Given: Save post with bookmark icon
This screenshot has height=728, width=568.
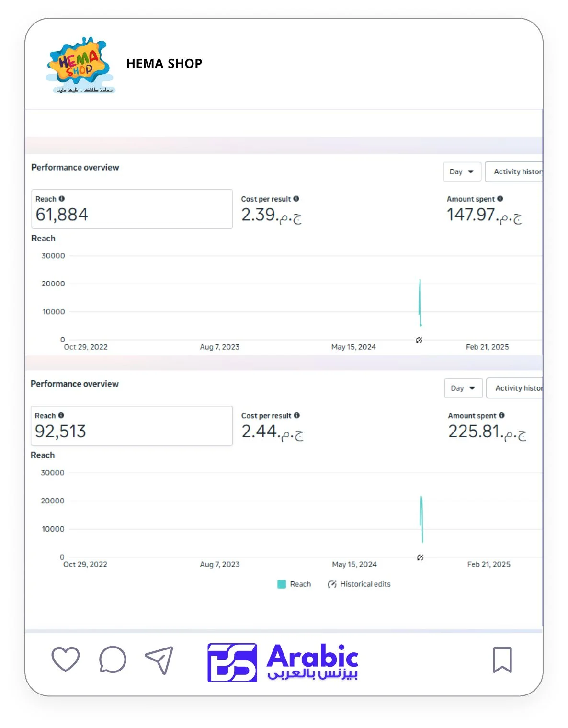Looking at the screenshot, I should (502, 660).
